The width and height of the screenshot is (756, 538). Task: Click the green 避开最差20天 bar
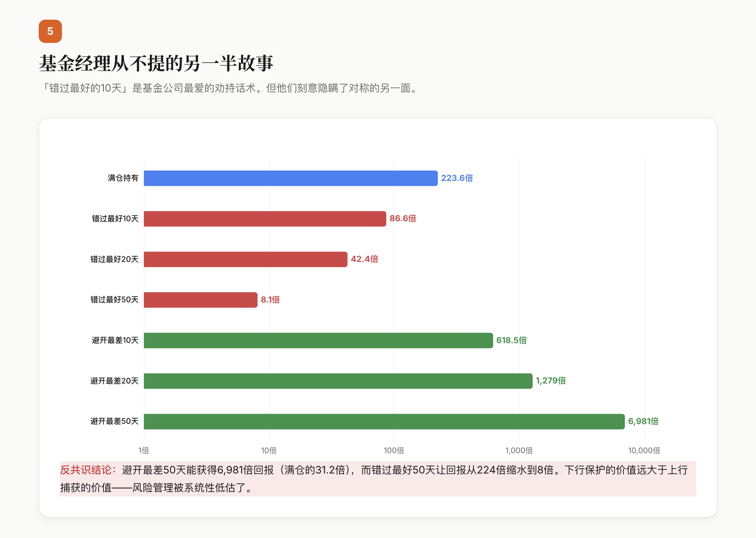click(338, 381)
